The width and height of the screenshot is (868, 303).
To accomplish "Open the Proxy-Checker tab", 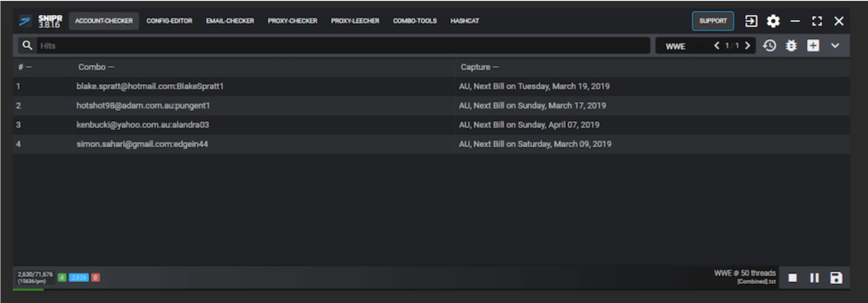I will tap(292, 21).
